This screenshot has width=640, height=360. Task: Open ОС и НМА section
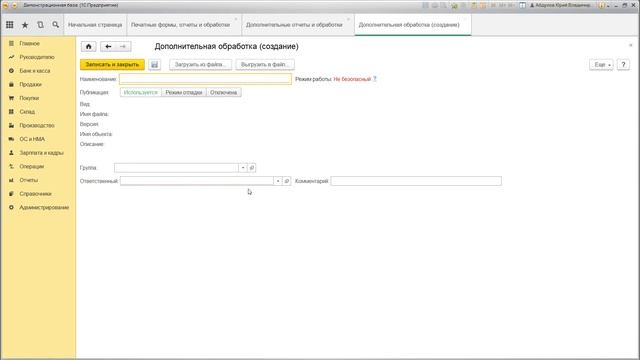[x=32, y=139]
